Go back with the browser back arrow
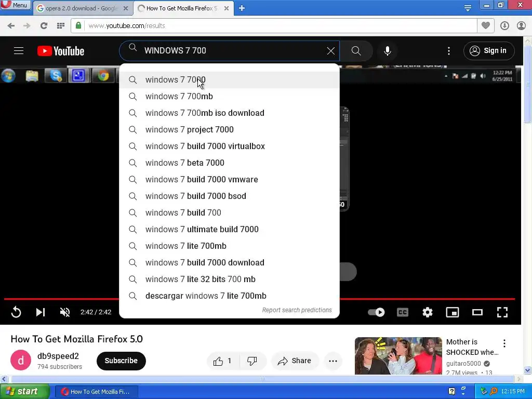Viewport: 532px width, 399px height. [11, 26]
